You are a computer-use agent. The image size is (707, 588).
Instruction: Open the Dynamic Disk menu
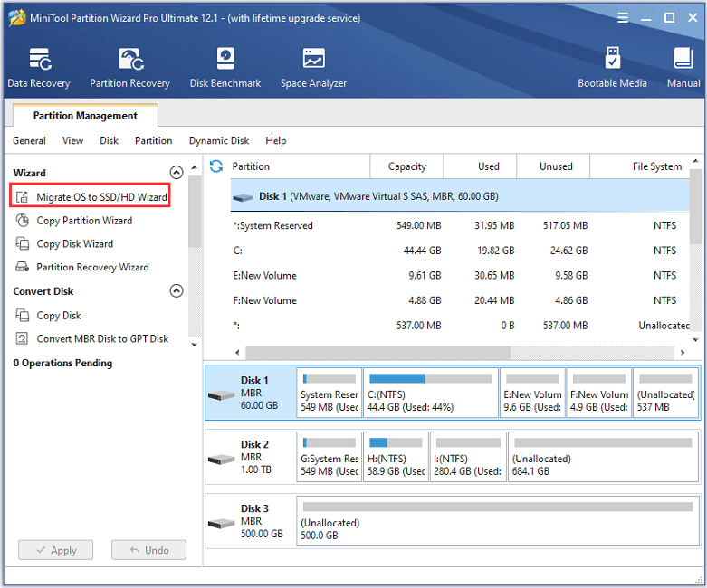point(219,140)
